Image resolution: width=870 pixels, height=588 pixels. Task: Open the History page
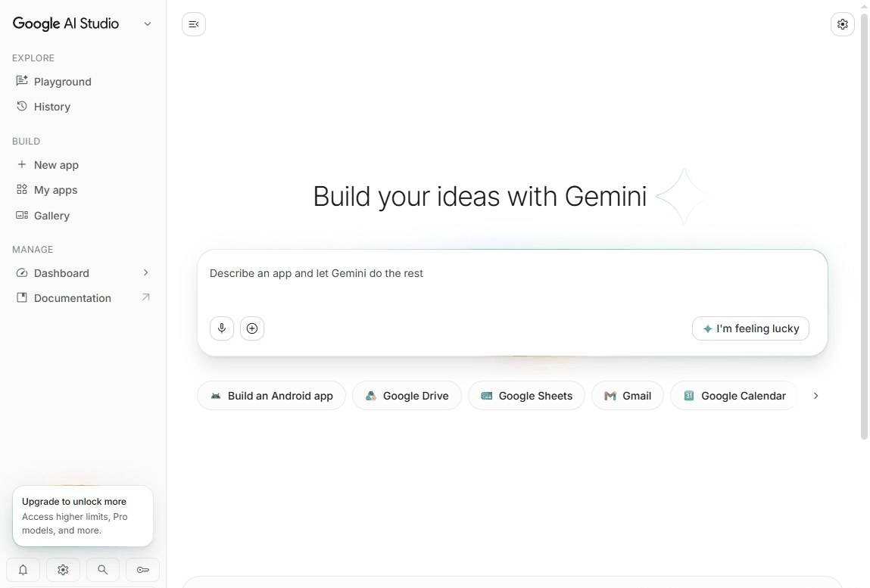[x=83, y=107]
